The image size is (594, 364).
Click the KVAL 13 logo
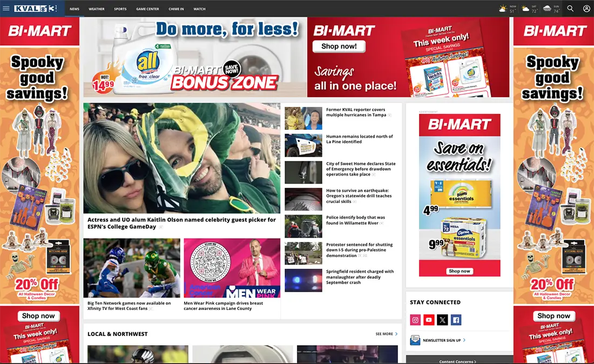(36, 8)
